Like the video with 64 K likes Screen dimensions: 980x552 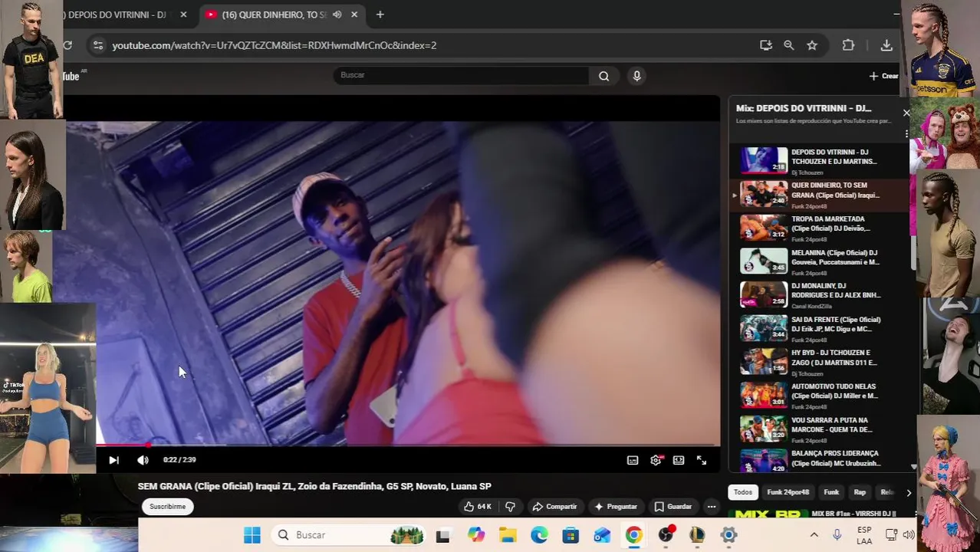tap(477, 507)
